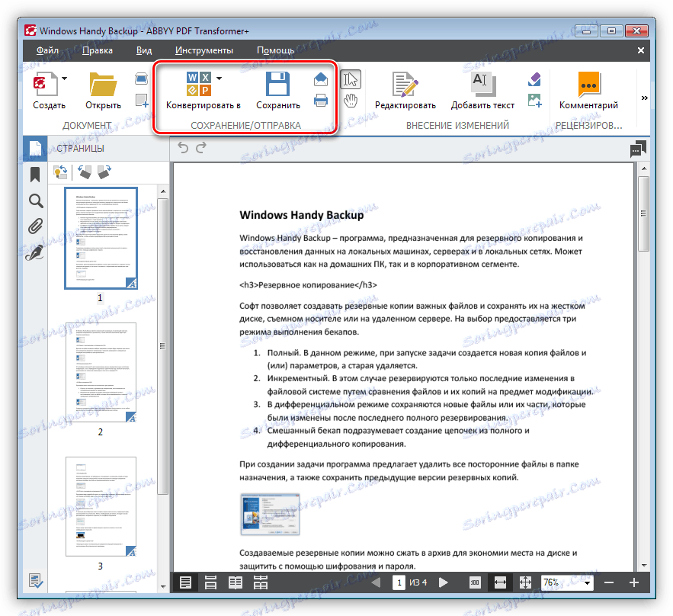
Task: Click the send by e-mail envelope icon
Action: coord(321,79)
